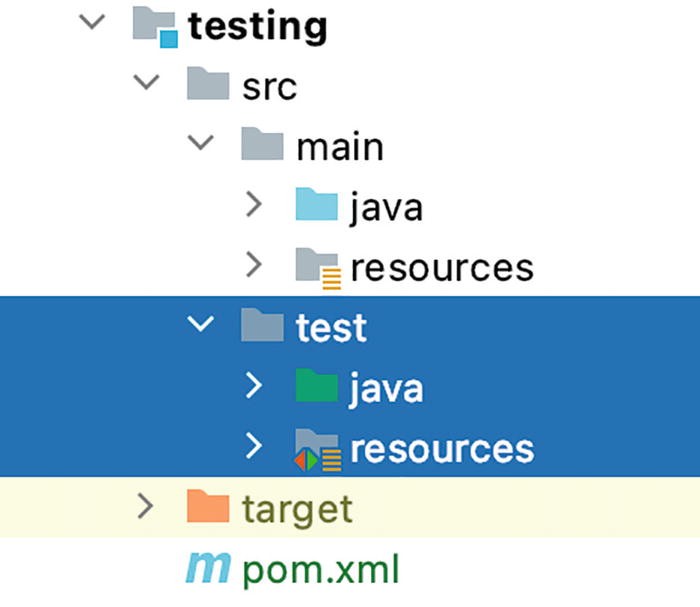Expand the target folder chevron
Image resolution: width=700 pixels, height=607 pixels.
click(146, 506)
